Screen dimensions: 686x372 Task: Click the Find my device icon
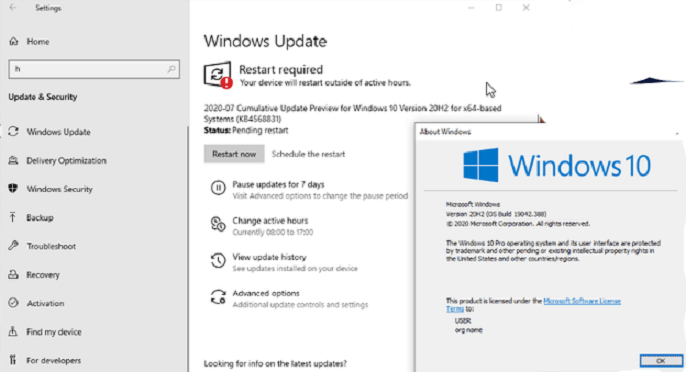(13, 331)
